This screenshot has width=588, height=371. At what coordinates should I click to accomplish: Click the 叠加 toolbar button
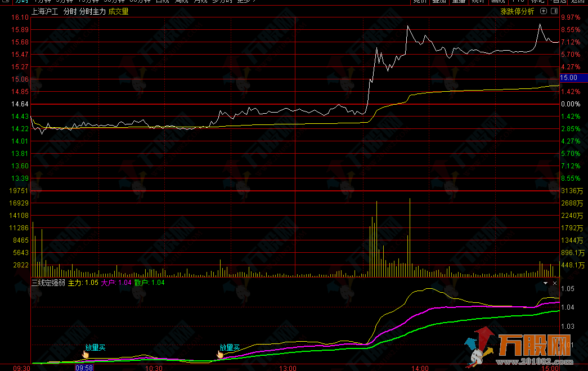point(439,2)
